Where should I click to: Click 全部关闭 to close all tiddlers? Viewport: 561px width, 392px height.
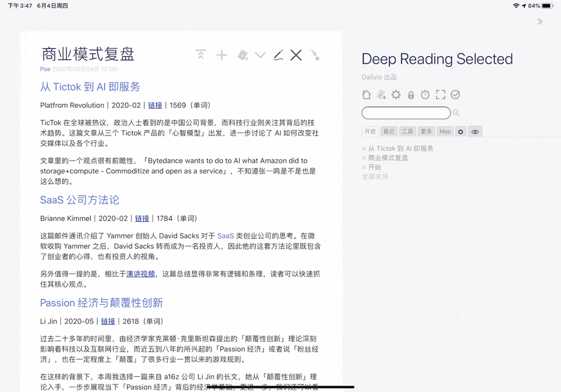tap(375, 176)
